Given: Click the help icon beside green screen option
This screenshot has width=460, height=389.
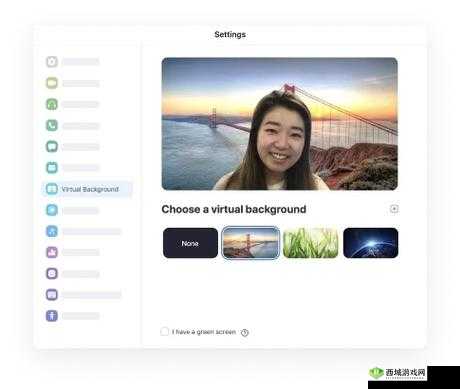Looking at the screenshot, I should (x=245, y=332).
